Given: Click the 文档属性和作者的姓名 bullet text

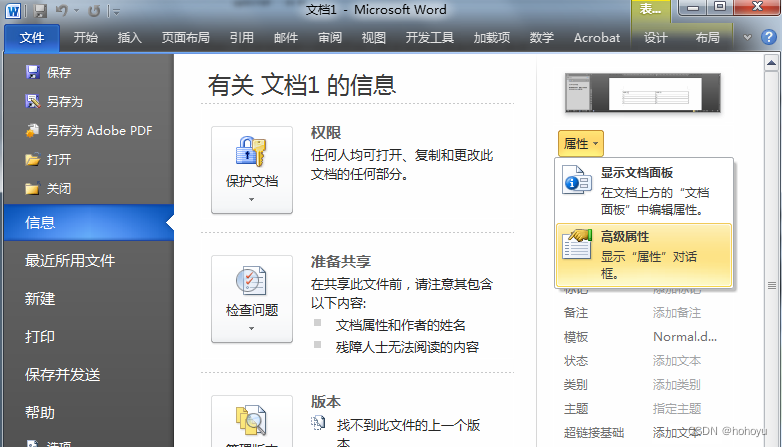Looking at the screenshot, I should coord(400,325).
